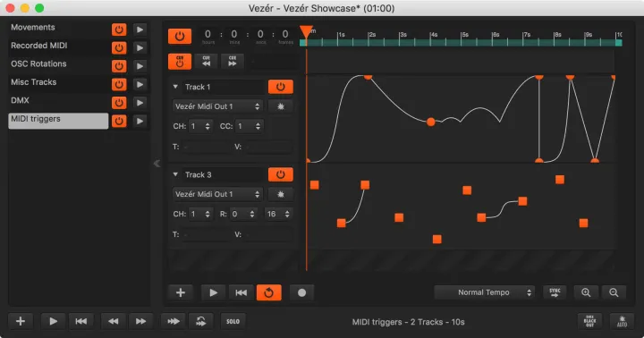Click the SYNC button
The height and width of the screenshot is (338, 644).
coord(555,292)
